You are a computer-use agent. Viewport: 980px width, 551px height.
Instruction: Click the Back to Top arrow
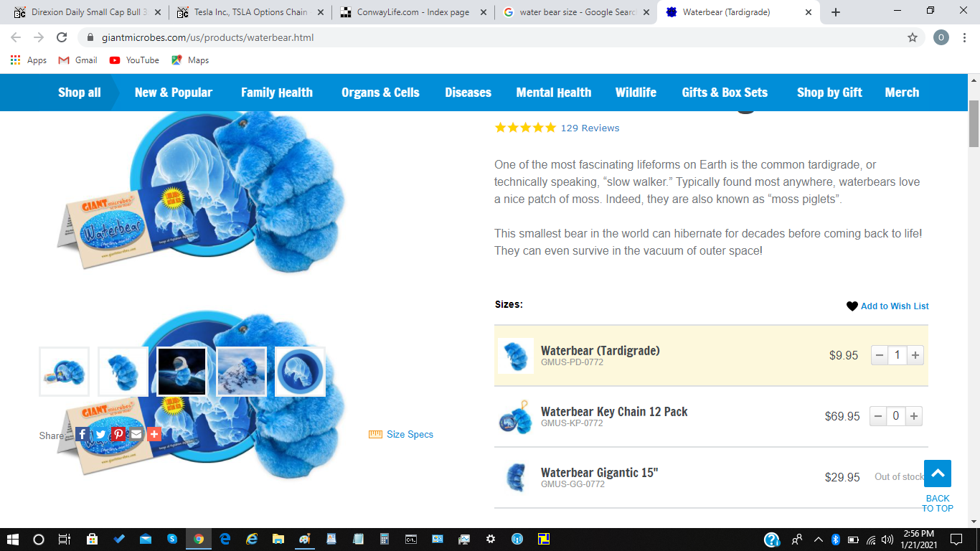click(938, 474)
